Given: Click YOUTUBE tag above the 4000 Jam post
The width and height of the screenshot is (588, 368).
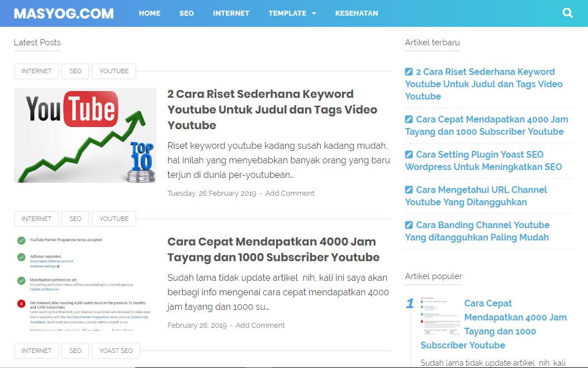Looking at the screenshot, I should (x=114, y=219).
